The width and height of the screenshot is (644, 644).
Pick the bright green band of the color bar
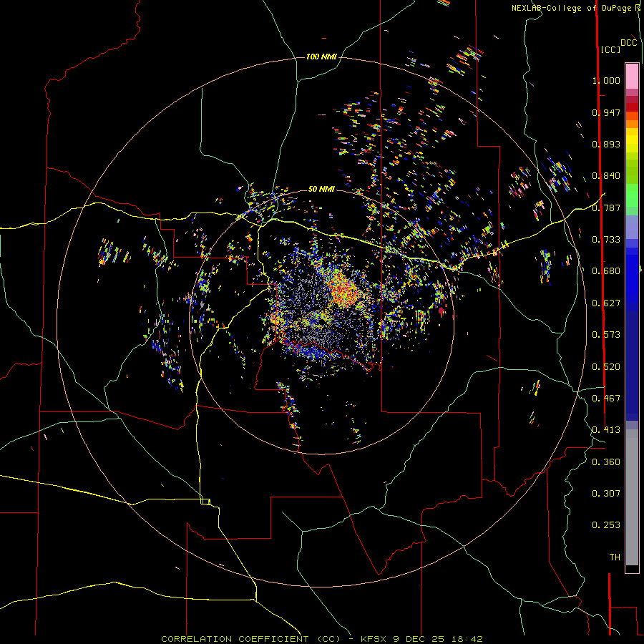(x=632, y=195)
